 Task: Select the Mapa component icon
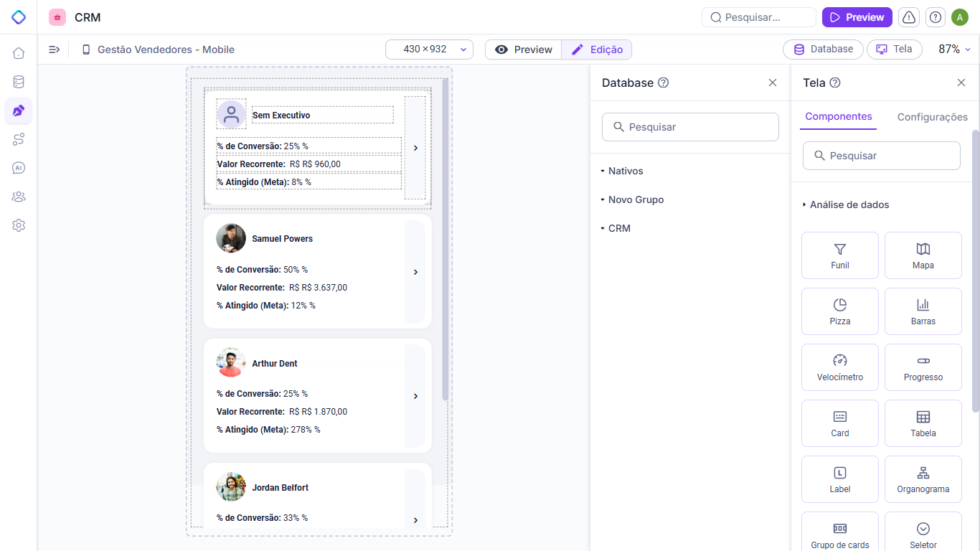(x=923, y=255)
